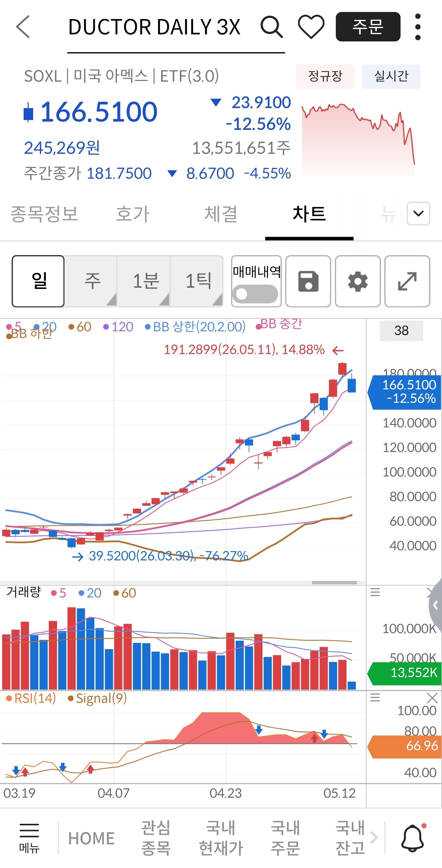Switch to the 호가 tab
442x868 pixels.
click(x=132, y=214)
